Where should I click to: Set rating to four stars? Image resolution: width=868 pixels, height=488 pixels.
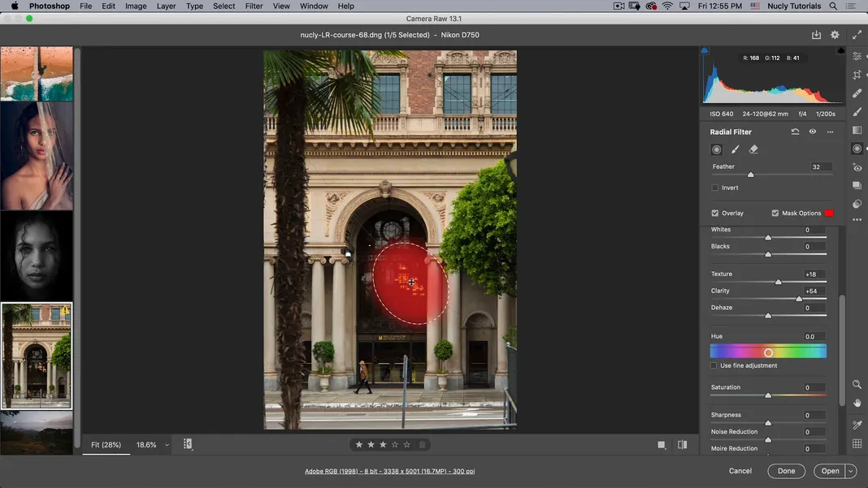tap(395, 445)
